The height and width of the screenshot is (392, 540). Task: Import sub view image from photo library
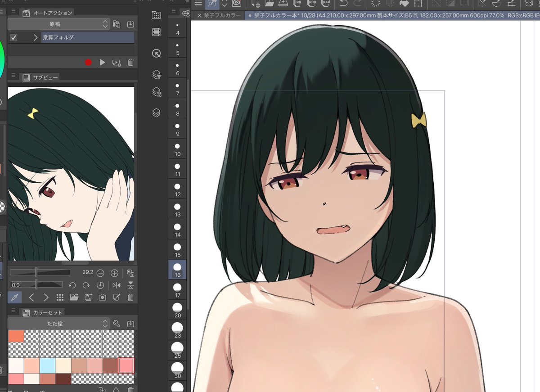88,297
